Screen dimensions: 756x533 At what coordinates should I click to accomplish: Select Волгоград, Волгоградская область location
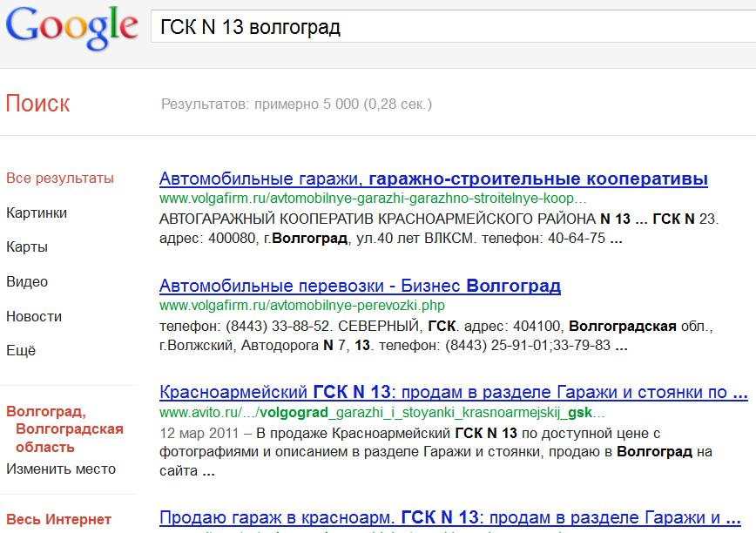click(64, 429)
